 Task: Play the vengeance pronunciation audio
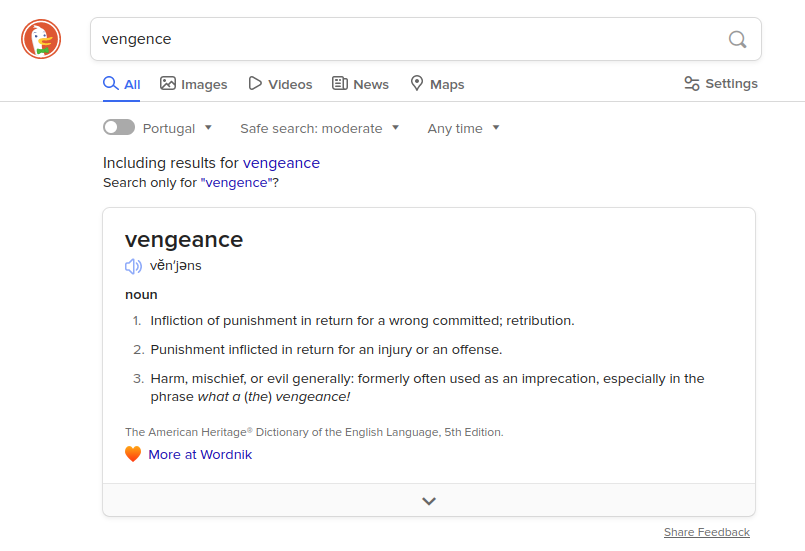click(x=133, y=266)
